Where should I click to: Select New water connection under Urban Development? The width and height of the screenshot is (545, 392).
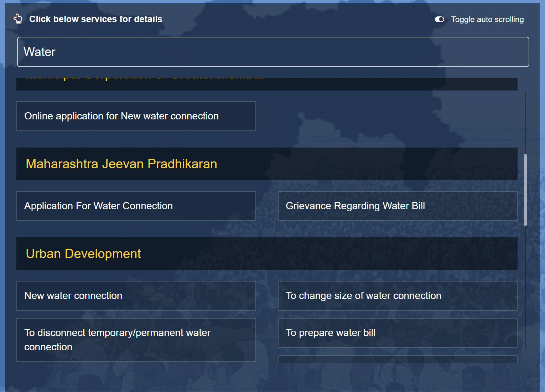(136, 296)
